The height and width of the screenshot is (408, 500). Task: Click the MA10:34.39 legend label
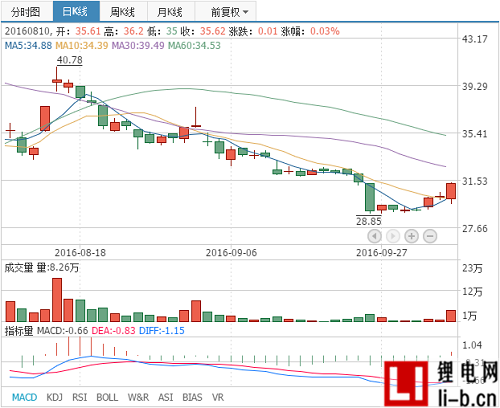pyautogui.click(x=82, y=45)
